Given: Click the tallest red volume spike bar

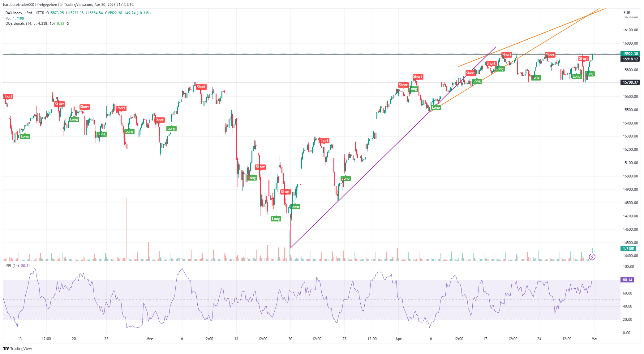Looking at the screenshot, I should (127, 229).
